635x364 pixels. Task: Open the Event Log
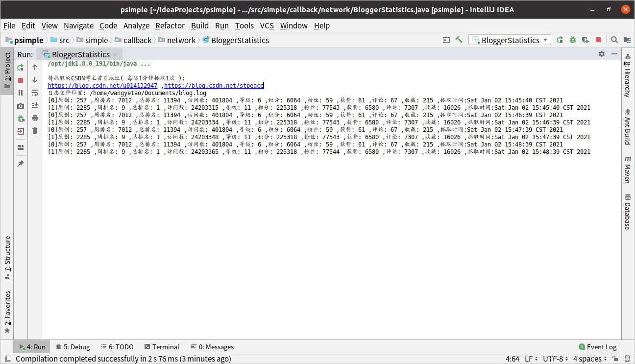click(x=597, y=347)
